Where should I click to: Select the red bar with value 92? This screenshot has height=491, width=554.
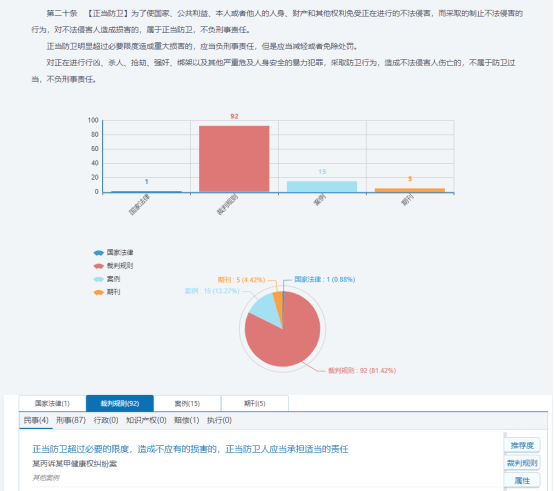pos(234,159)
